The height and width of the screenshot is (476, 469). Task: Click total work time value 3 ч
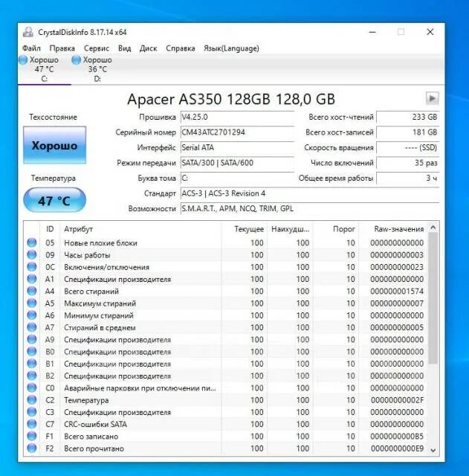(408, 178)
